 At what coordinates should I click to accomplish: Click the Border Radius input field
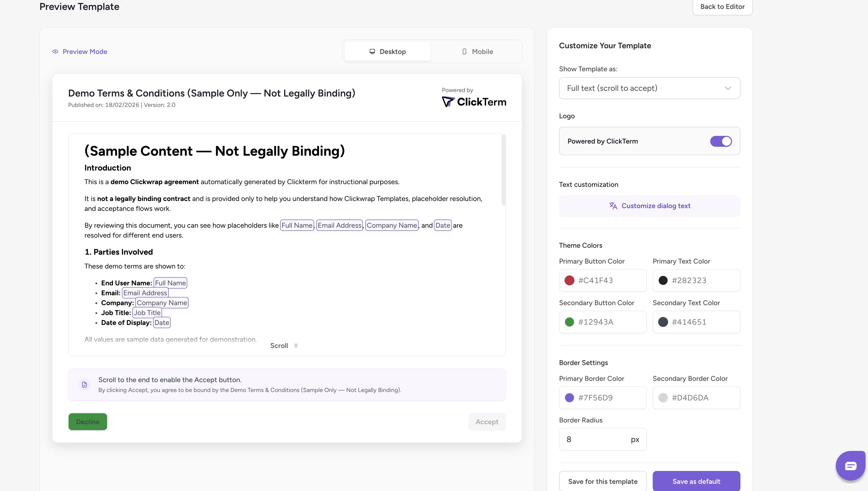[x=594, y=440]
